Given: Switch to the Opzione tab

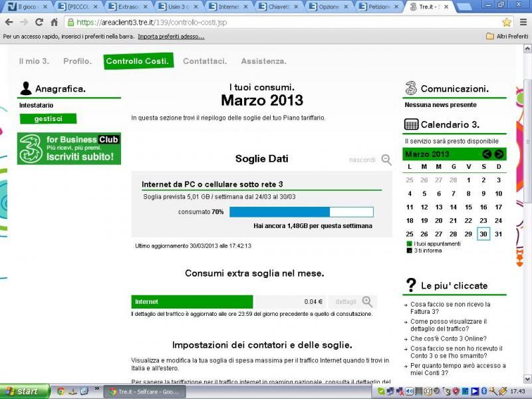Looking at the screenshot, I should (328, 7).
